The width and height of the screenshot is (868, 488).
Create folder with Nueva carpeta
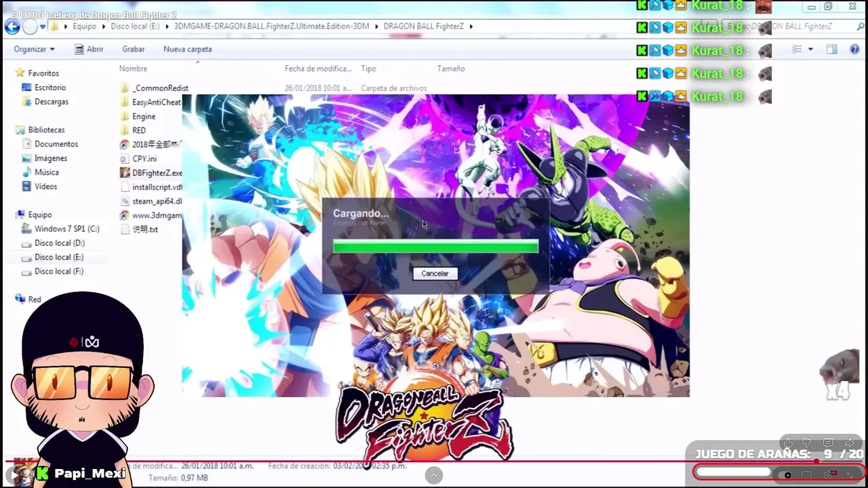pyautogui.click(x=187, y=49)
